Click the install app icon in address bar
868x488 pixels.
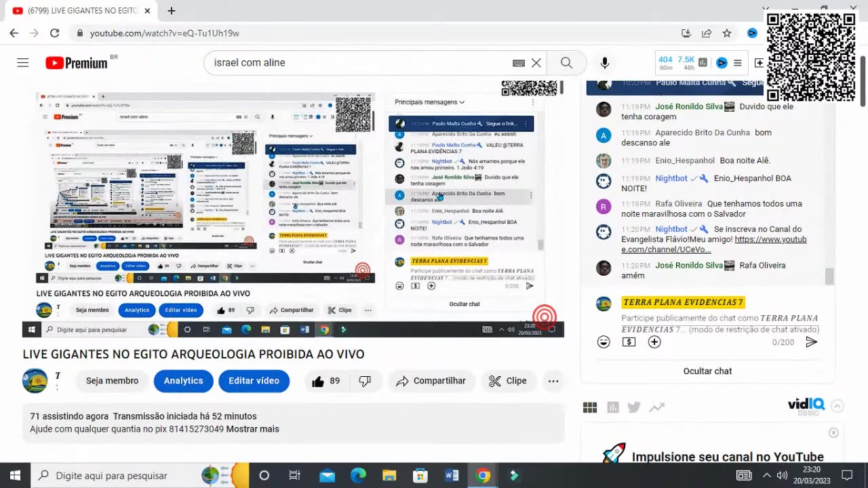click(x=686, y=33)
